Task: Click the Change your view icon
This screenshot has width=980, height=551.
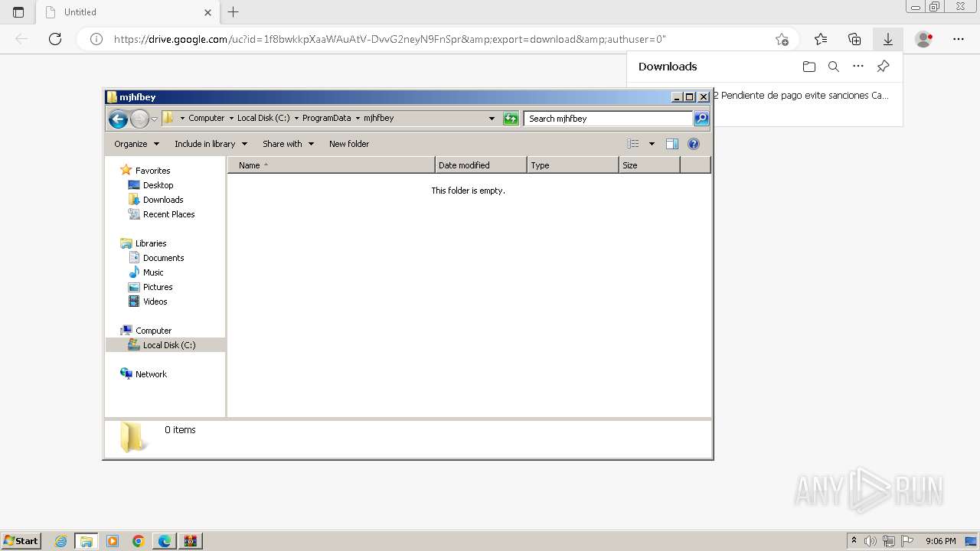Action: pyautogui.click(x=633, y=144)
